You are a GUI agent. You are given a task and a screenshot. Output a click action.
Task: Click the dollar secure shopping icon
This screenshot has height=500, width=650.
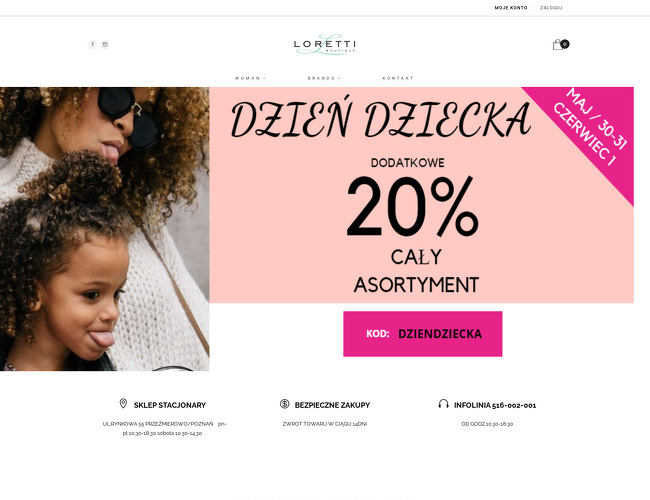[284, 404]
